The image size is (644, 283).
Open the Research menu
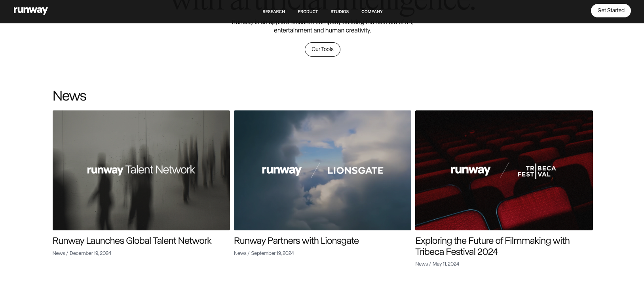pos(274,11)
